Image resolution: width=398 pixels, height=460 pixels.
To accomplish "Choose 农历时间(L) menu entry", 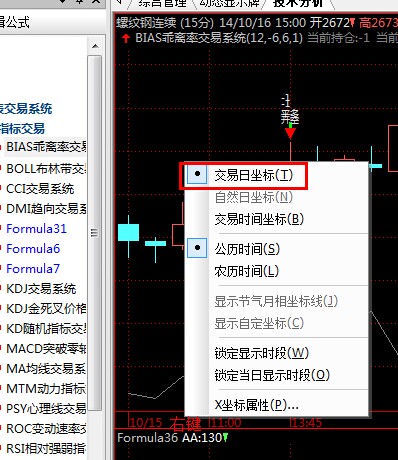I will (246, 271).
